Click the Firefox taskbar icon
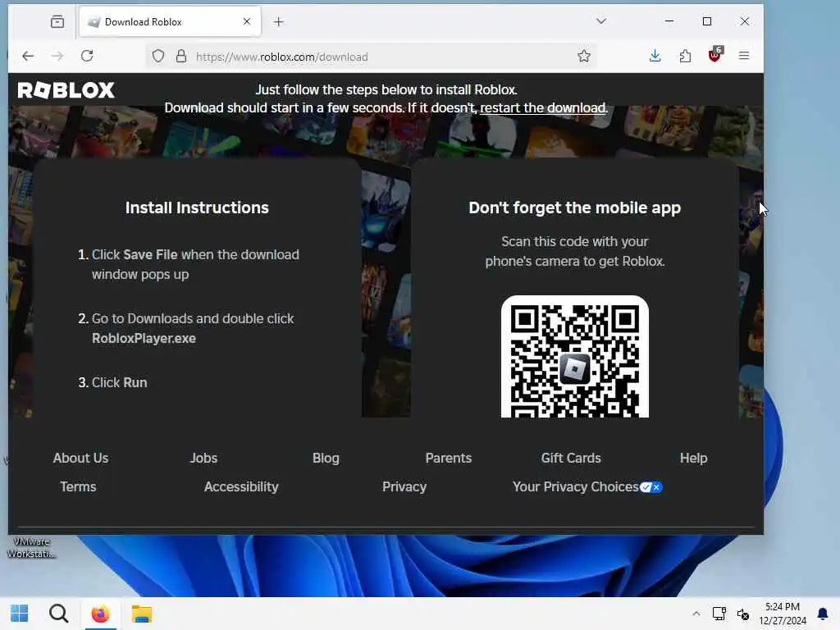This screenshot has height=630, width=840. pyautogui.click(x=100, y=614)
